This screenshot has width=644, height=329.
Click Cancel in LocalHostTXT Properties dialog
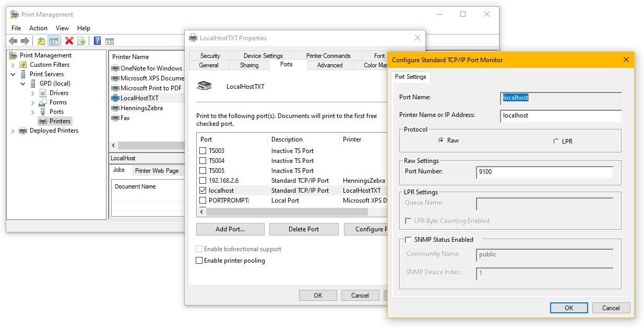click(x=360, y=296)
